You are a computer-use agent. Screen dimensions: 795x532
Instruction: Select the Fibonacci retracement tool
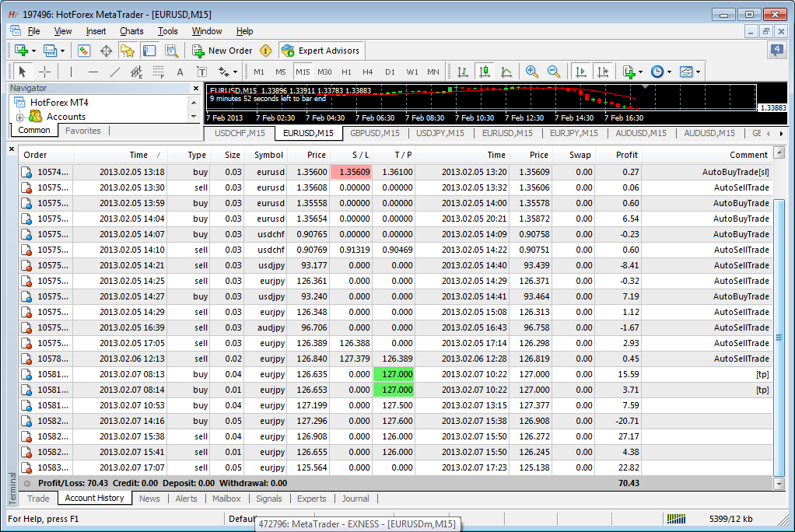coord(159,72)
